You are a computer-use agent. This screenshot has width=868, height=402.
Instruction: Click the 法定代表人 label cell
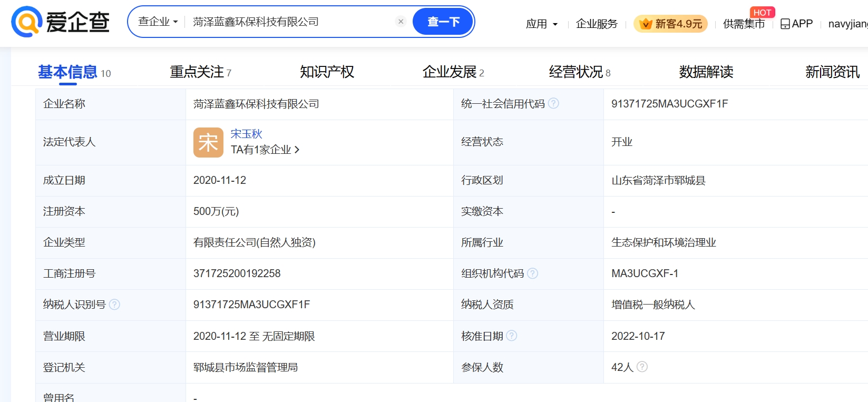tap(111, 142)
